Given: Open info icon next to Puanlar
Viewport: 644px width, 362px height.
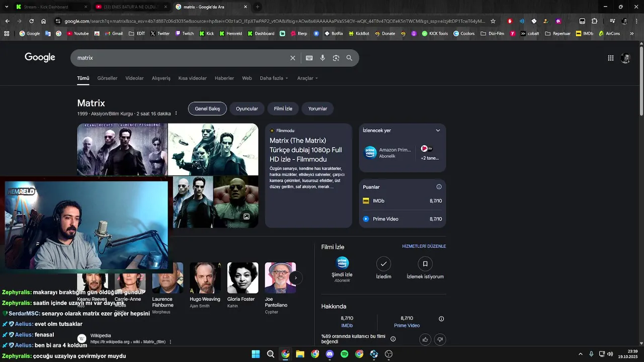Looking at the screenshot, I should [x=439, y=187].
